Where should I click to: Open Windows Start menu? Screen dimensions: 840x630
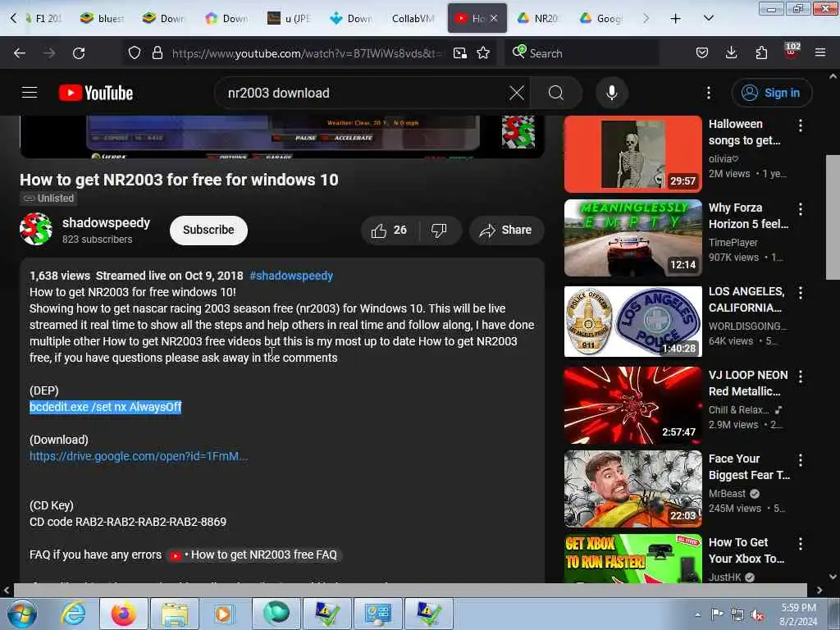(21, 614)
